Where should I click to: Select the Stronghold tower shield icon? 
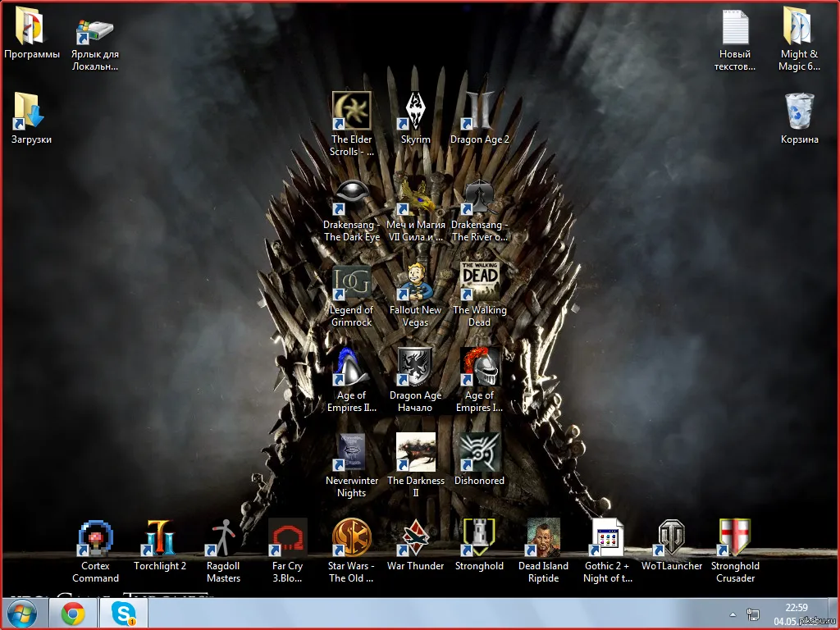tap(479, 537)
